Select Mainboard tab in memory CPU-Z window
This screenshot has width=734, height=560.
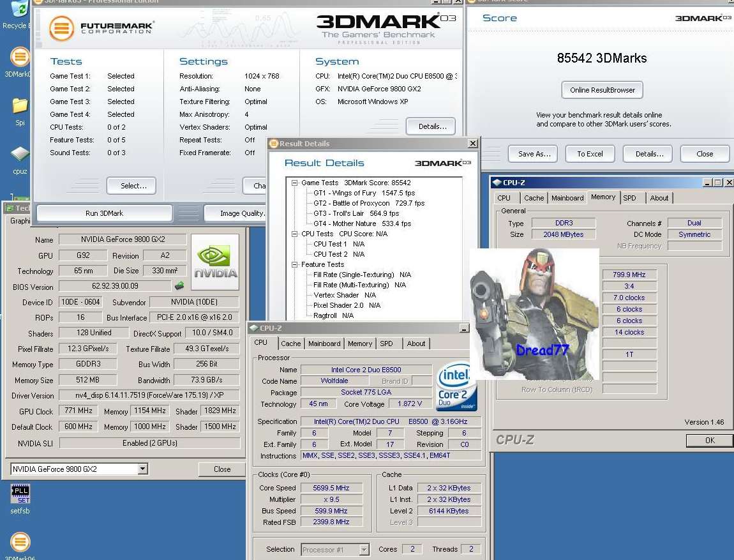(567, 198)
